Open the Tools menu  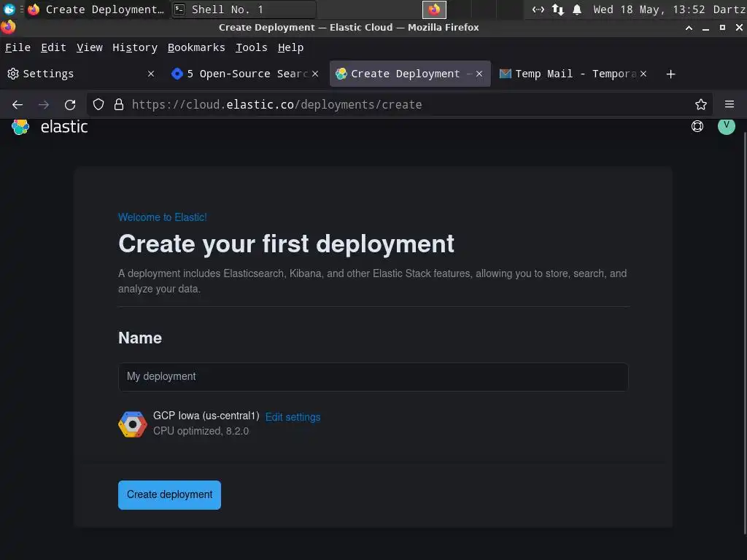point(252,47)
